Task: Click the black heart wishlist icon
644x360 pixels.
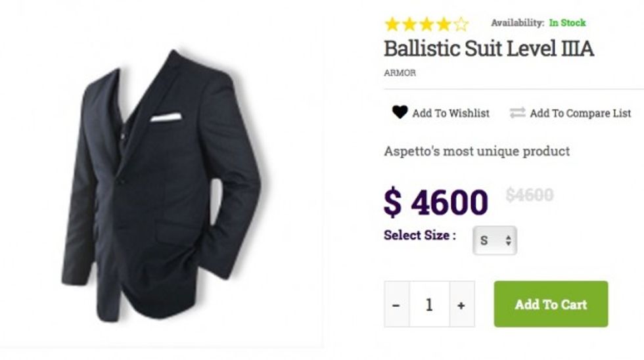Action: (400, 113)
